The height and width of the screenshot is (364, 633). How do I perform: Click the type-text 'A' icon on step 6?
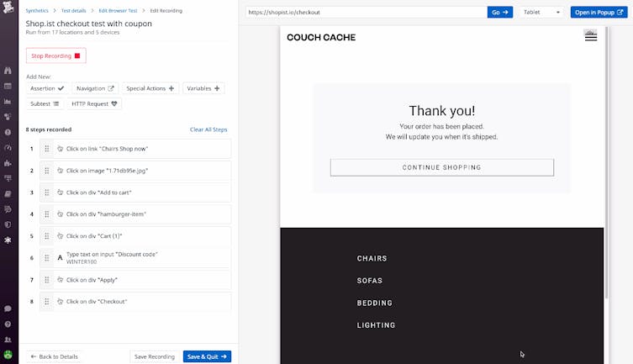[x=61, y=258]
